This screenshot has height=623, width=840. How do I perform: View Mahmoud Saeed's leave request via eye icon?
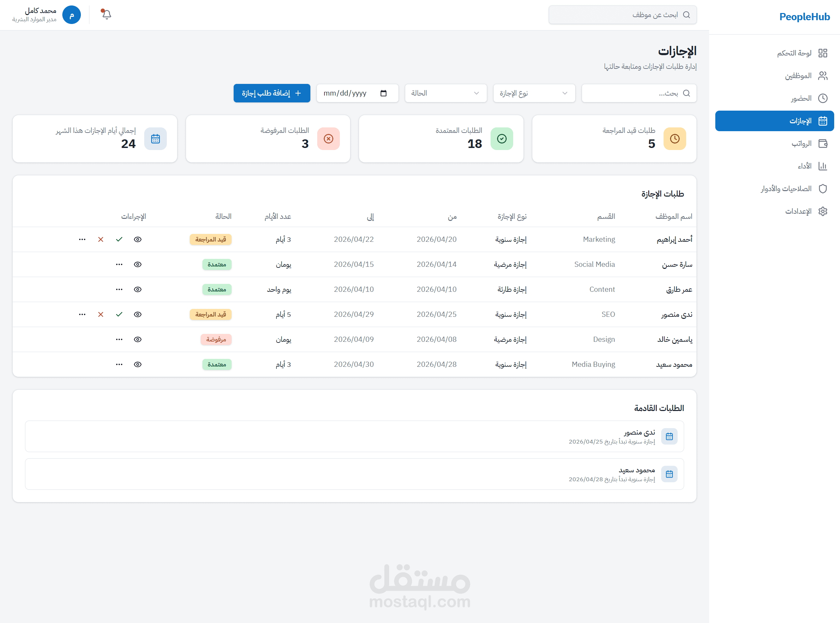coord(138,364)
